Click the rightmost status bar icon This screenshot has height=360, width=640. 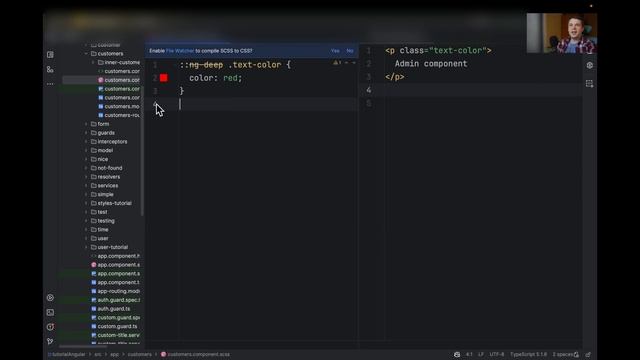[588, 355]
